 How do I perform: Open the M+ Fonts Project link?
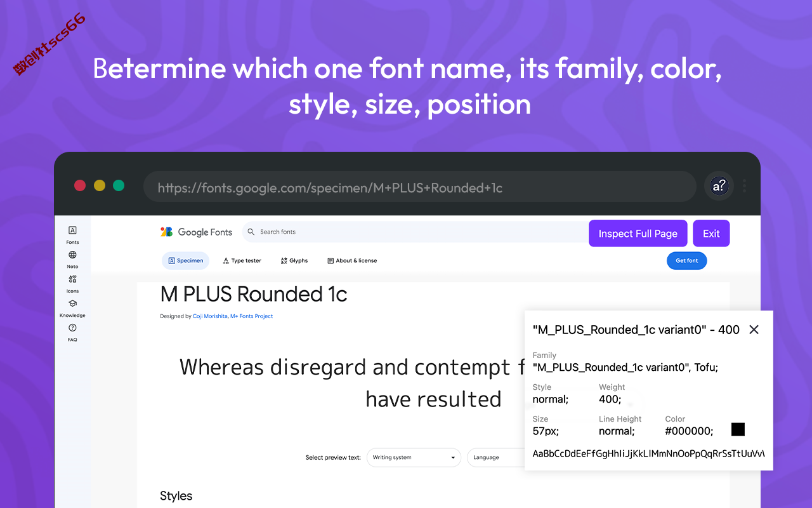pyautogui.click(x=252, y=316)
